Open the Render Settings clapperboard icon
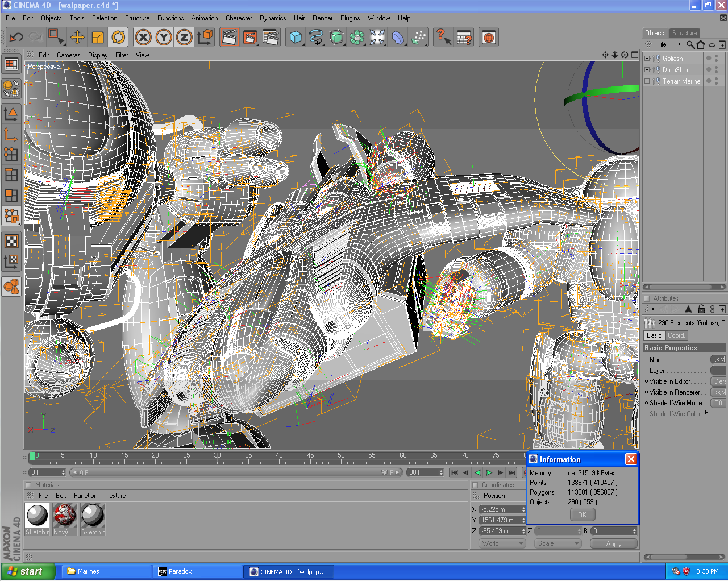Viewport: 728px width, 581px height. click(271, 38)
